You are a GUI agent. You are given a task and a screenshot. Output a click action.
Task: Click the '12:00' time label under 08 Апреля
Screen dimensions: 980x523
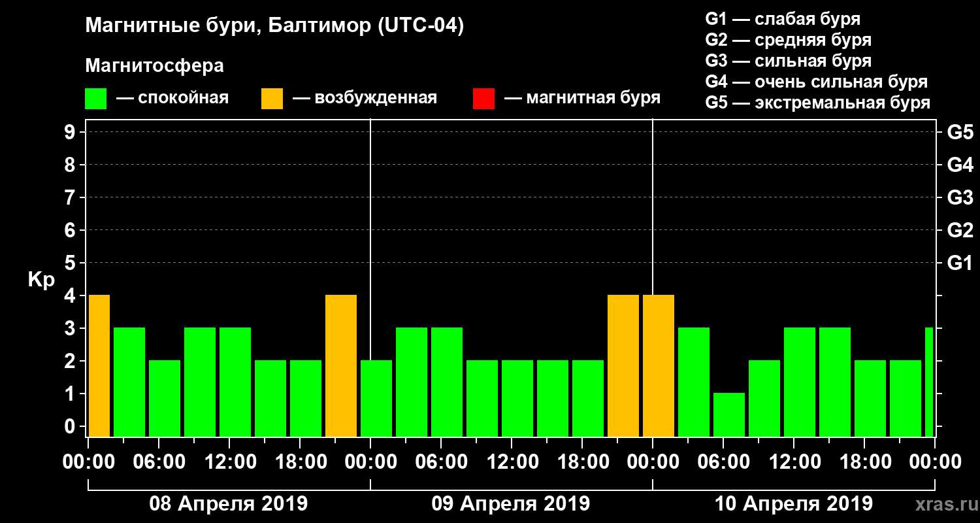[229, 462]
